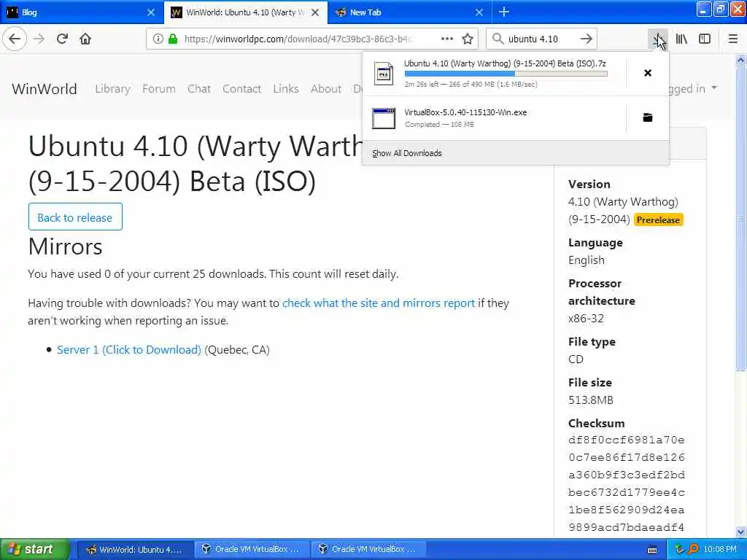Open the Contact nav link
The width and height of the screenshot is (747, 560).
pyautogui.click(x=241, y=88)
